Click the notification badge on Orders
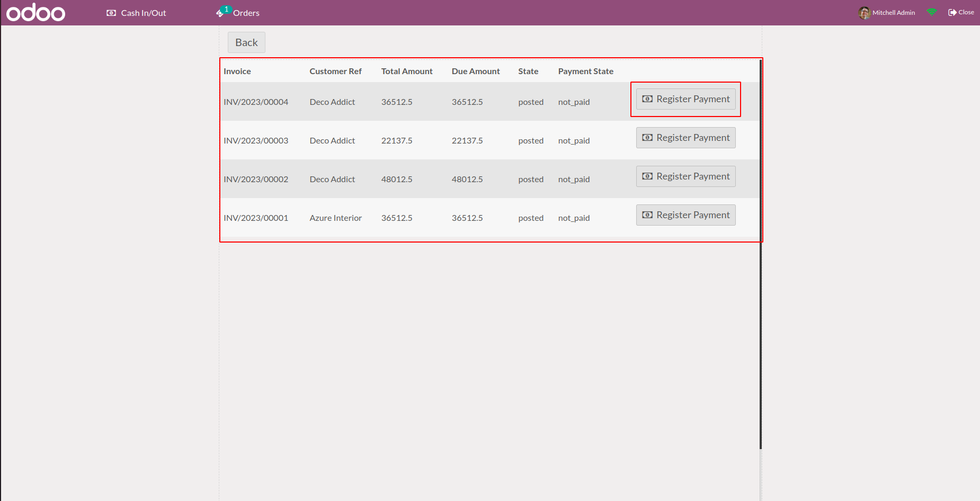The image size is (980, 501). pyautogui.click(x=227, y=9)
